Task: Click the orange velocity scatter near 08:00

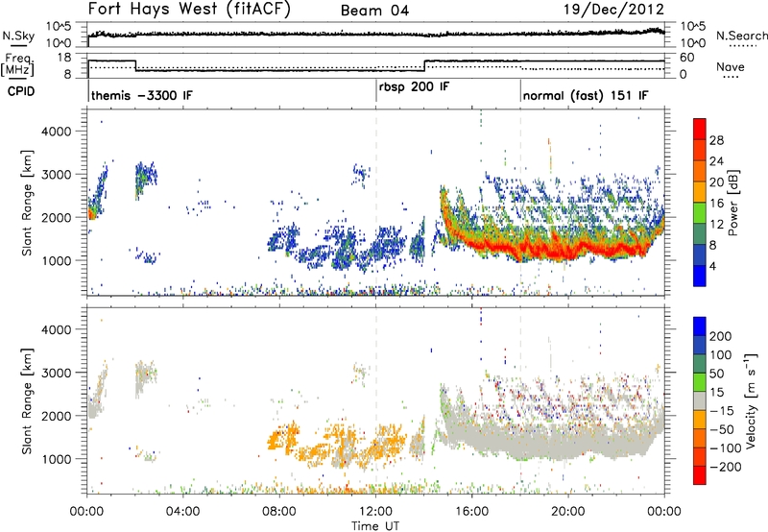Action: [x=281, y=436]
